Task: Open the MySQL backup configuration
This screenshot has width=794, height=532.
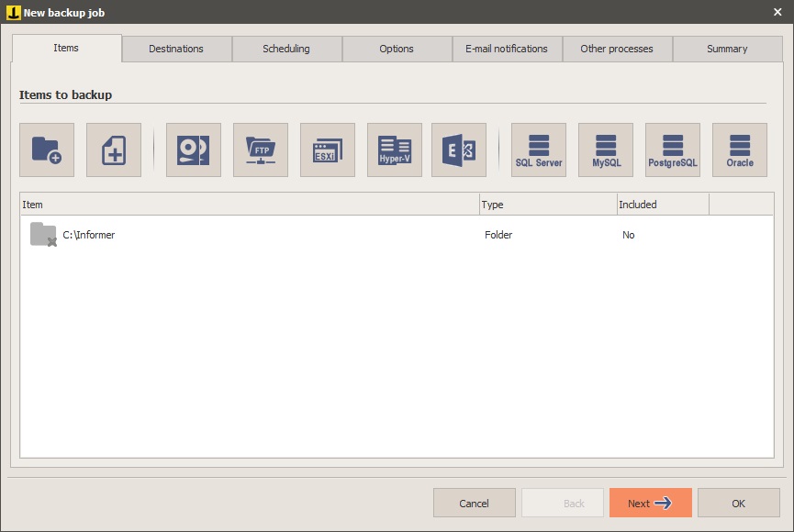Action: (606, 149)
